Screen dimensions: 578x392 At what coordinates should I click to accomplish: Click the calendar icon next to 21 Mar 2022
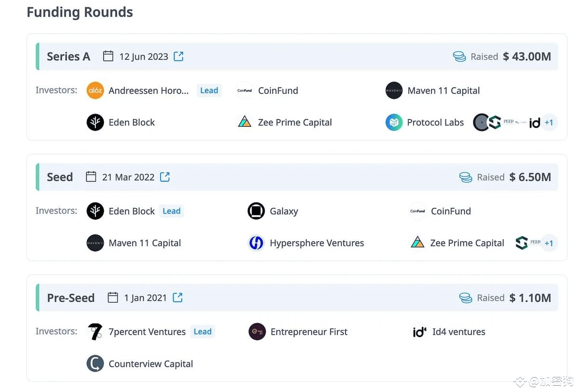(91, 177)
